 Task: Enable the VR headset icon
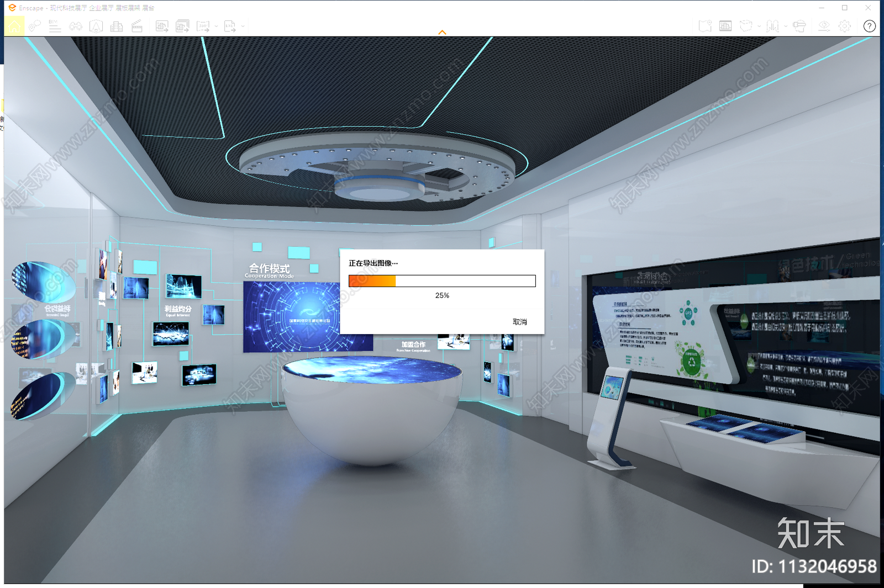pyautogui.click(x=799, y=26)
